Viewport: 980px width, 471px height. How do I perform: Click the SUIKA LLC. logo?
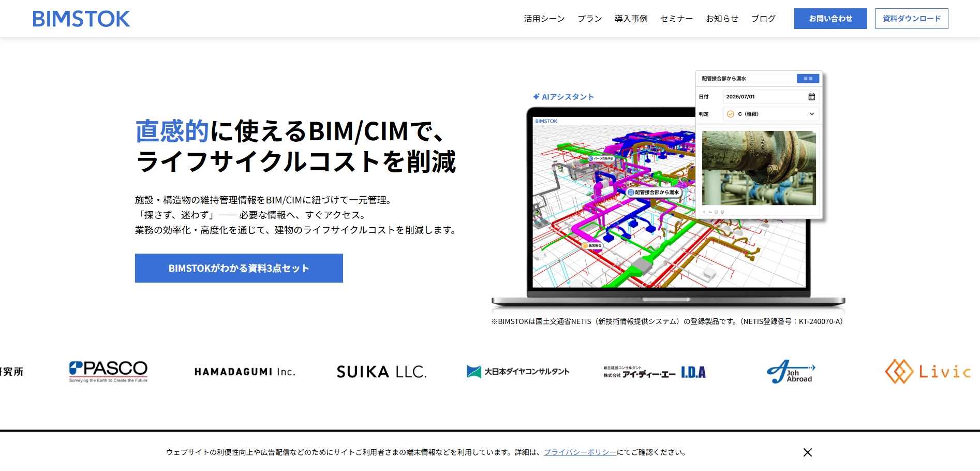coord(382,372)
